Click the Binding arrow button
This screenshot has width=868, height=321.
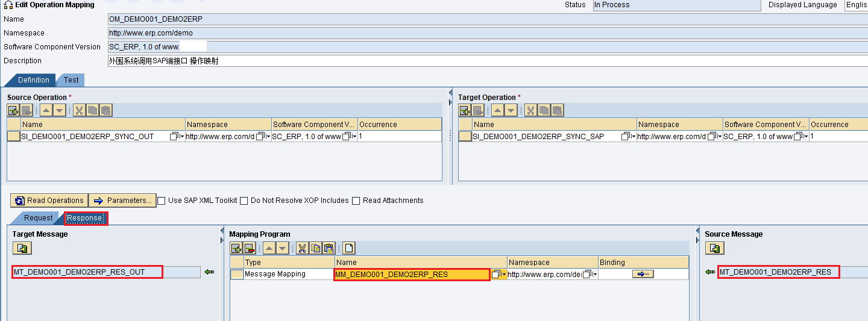643,274
